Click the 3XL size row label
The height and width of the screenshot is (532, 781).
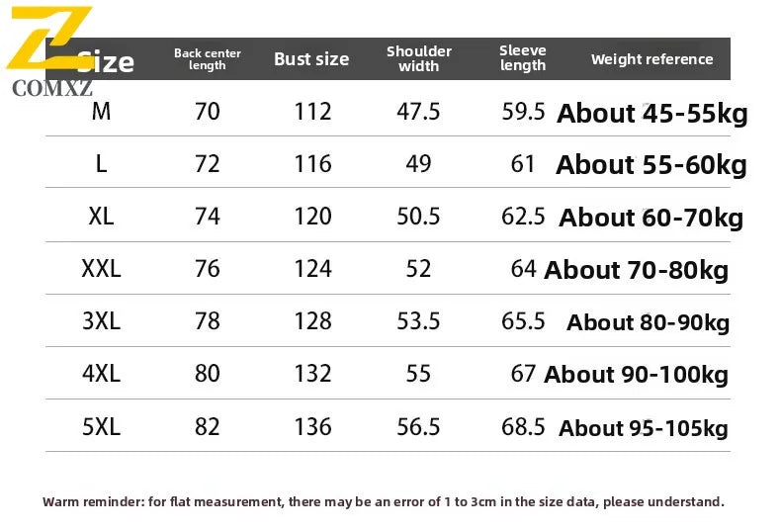click(101, 321)
